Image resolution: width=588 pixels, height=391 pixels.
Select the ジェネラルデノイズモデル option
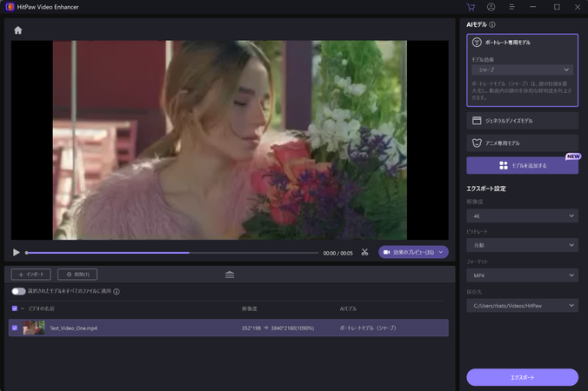click(x=522, y=121)
